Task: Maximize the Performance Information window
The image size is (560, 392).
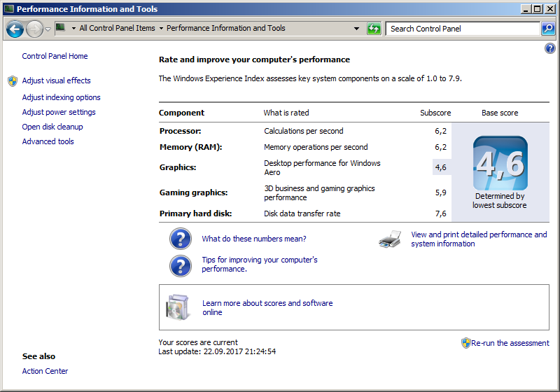Action: point(537,9)
